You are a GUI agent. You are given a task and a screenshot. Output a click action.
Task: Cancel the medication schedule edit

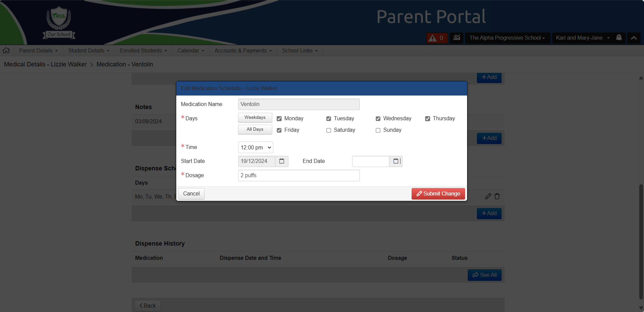(x=191, y=194)
